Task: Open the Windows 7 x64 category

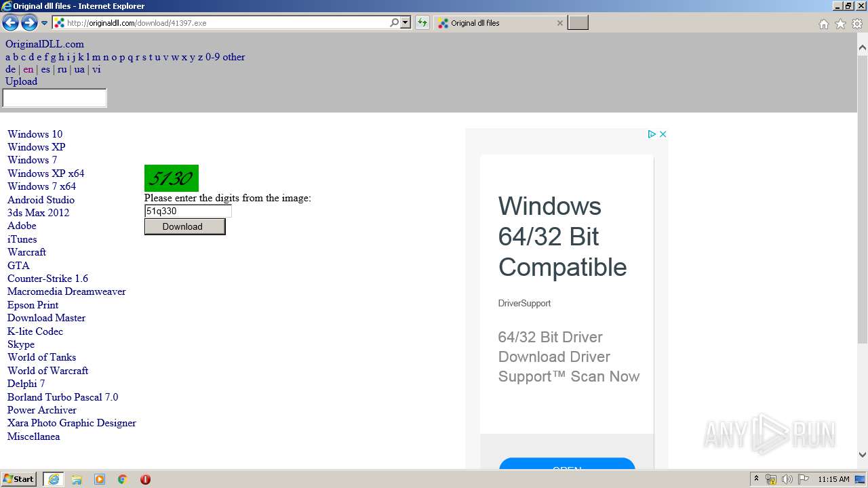Action: pos(41,186)
